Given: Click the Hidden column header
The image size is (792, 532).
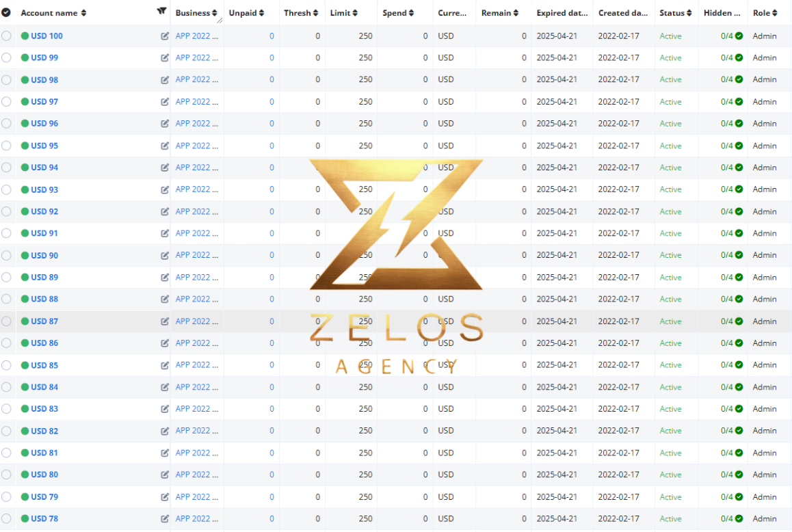Looking at the screenshot, I should tap(722, 13).
